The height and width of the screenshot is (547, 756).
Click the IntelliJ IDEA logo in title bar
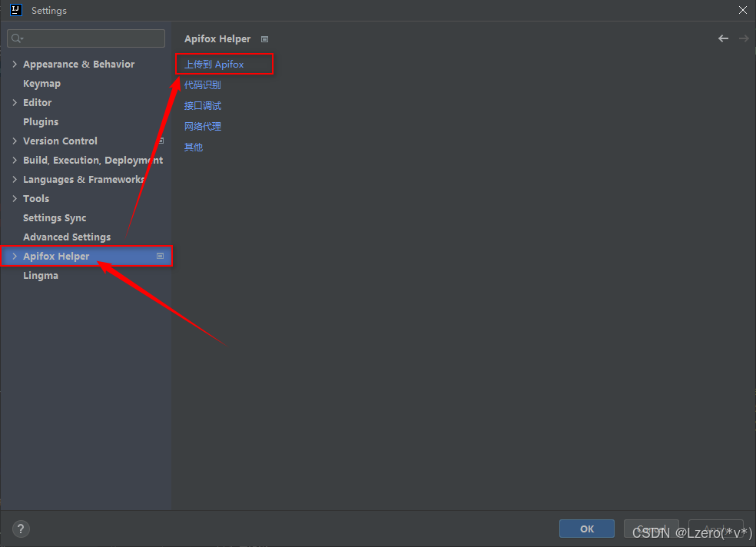click(16, 10)
